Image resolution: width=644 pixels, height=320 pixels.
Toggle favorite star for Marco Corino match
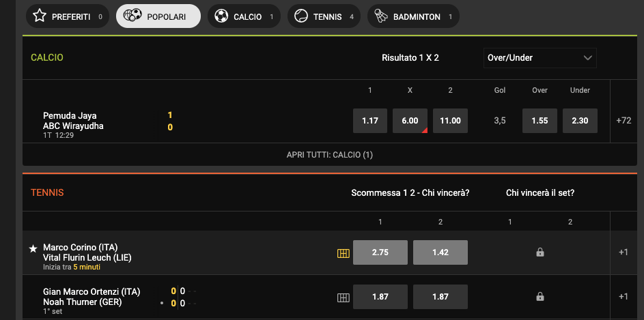(33, 248)
